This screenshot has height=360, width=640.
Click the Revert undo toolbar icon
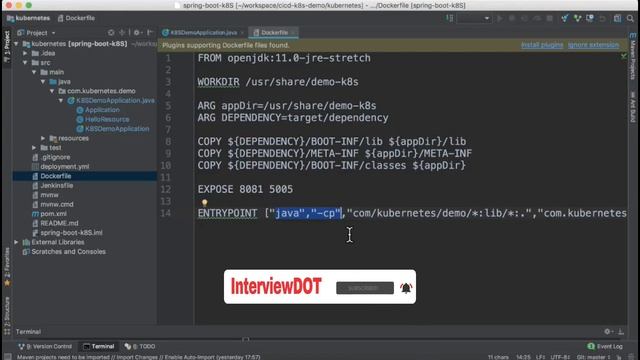coord(602,18)
